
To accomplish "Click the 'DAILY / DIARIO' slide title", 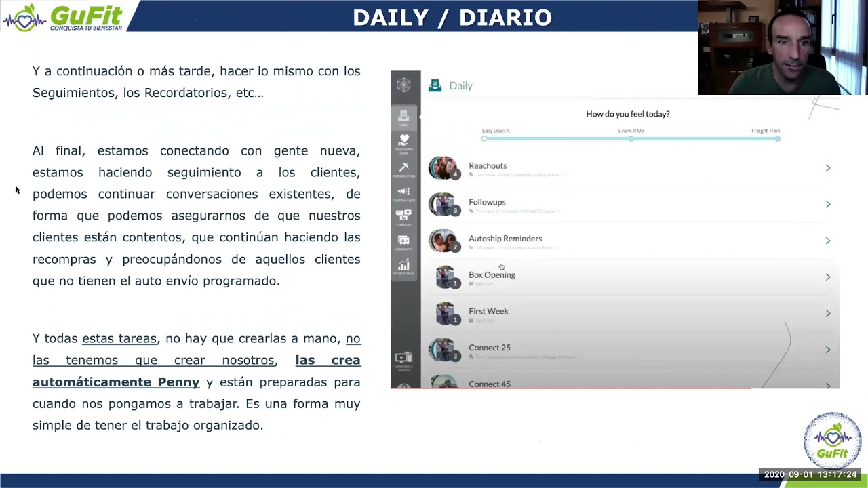I will tap(452, 18).
